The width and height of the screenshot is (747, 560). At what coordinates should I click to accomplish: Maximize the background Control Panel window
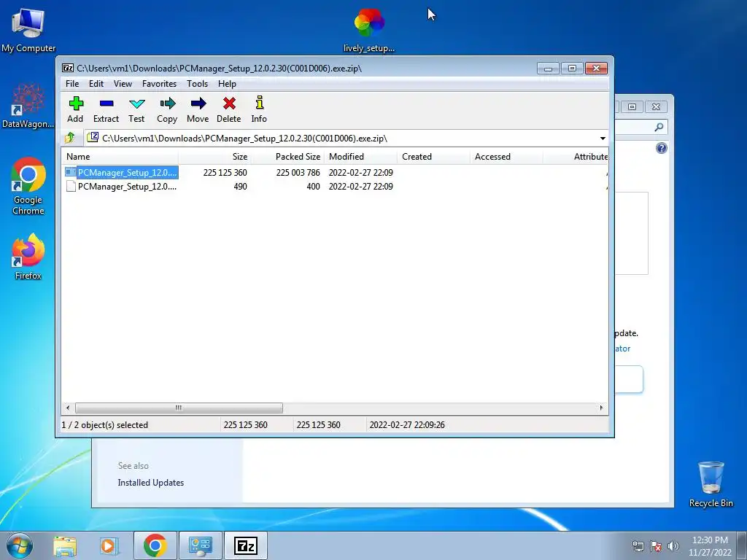point(632,106)
